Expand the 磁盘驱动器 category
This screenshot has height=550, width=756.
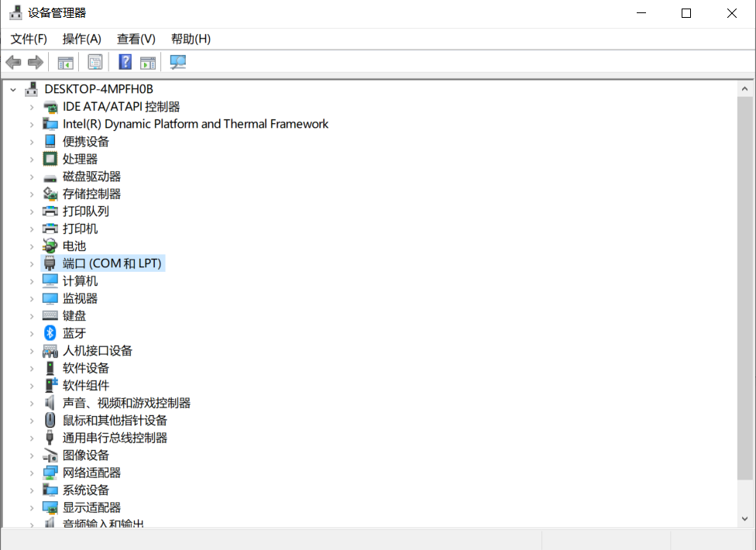pos(32,177)
